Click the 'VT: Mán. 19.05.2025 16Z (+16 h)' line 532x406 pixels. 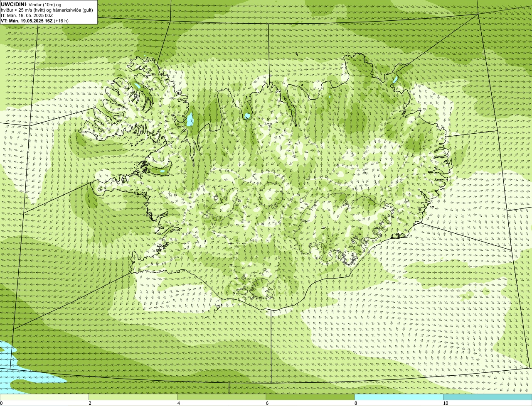pyautogui.click(x=35, y=21)
